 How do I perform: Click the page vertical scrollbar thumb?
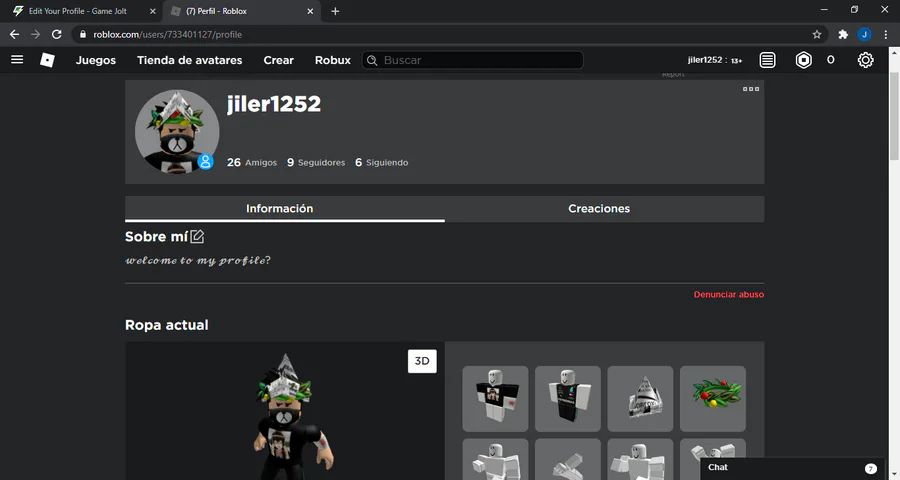click(894, 117)
